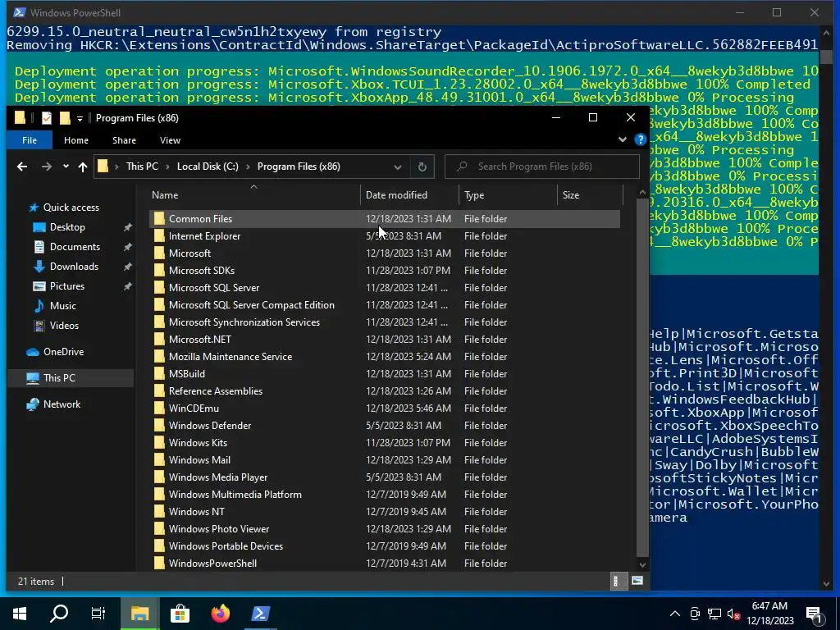Select Network in navigation pane
Screen dimensions: 840x630
(x=62, y=404)
